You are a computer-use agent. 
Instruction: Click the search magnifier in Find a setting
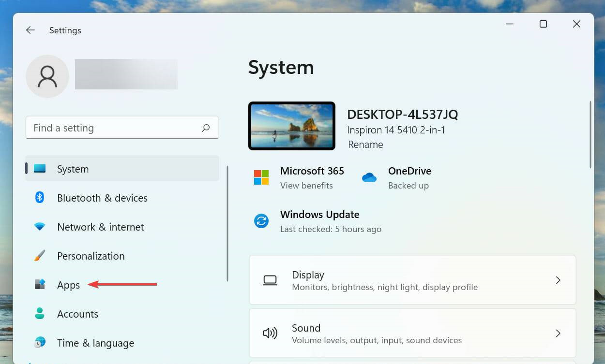tap(206, 128)
